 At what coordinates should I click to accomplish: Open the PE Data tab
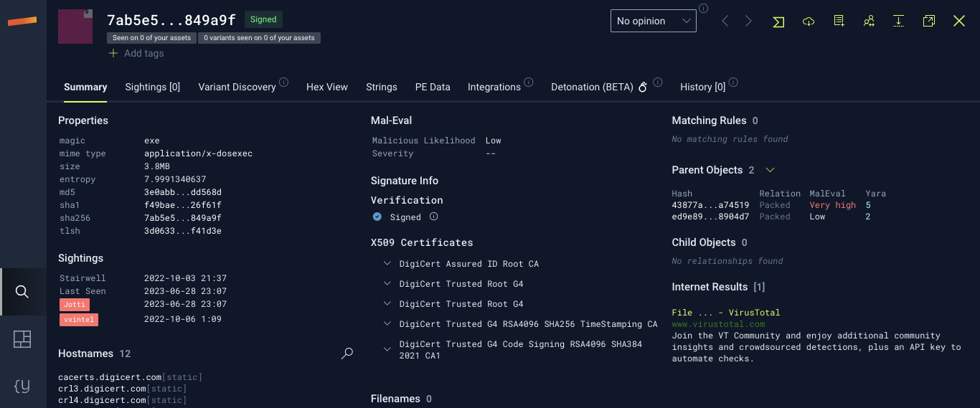433,87
